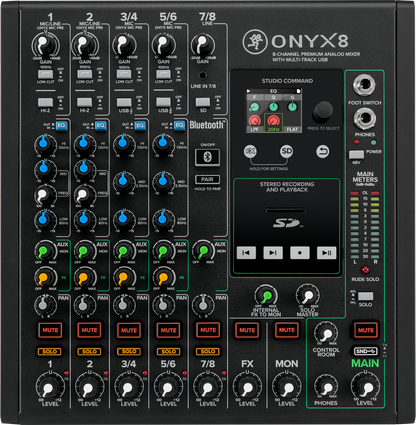Select the green F knob on the display
Viewport: 416px width, 425px height.
(x=254, y=107)
